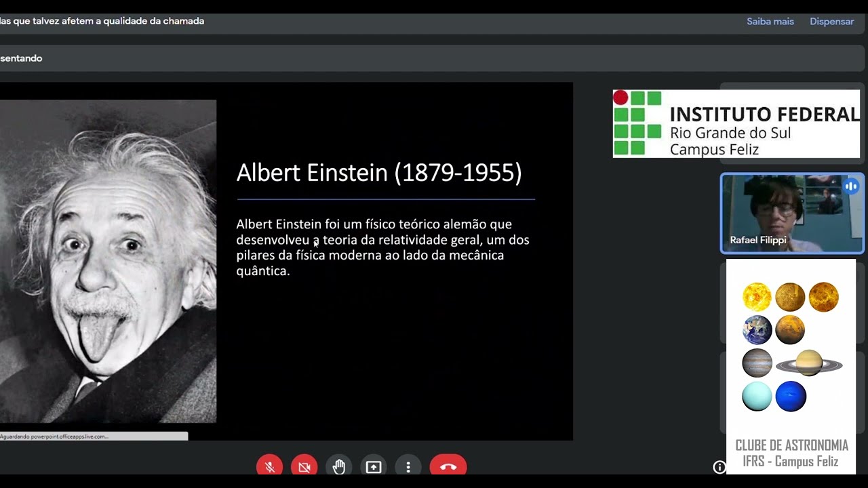Select Rafael Filippi's video tile
The width and height of the screenshot is (868, 488).
(x=792, y=213)
